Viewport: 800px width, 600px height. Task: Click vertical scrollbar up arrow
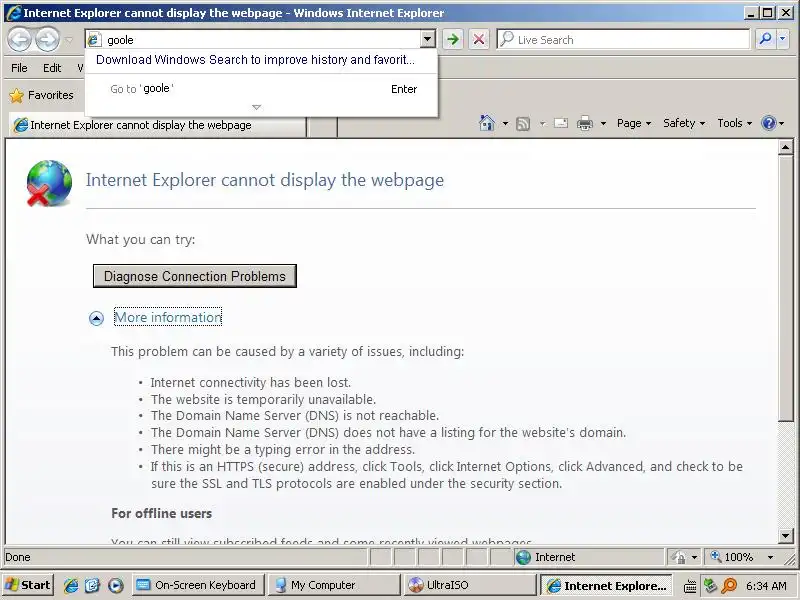click(x=785, y=148)
